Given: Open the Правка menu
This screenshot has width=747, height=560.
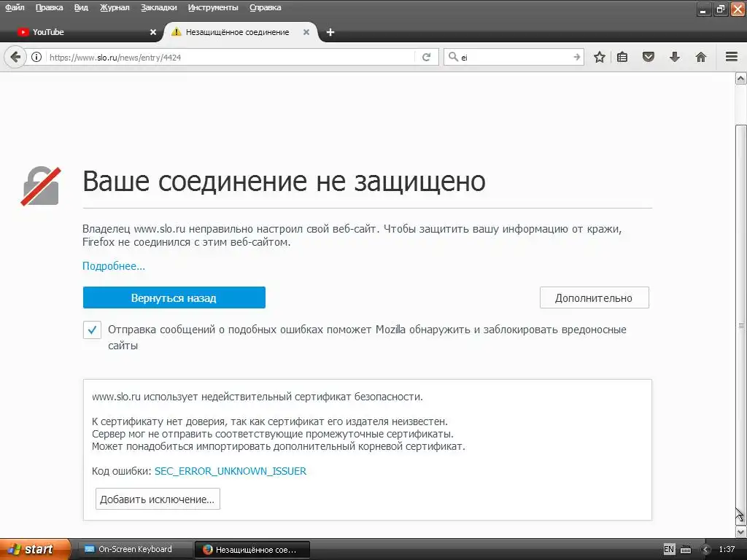Looking at the screenshot, I should click(x=50, y=7).
